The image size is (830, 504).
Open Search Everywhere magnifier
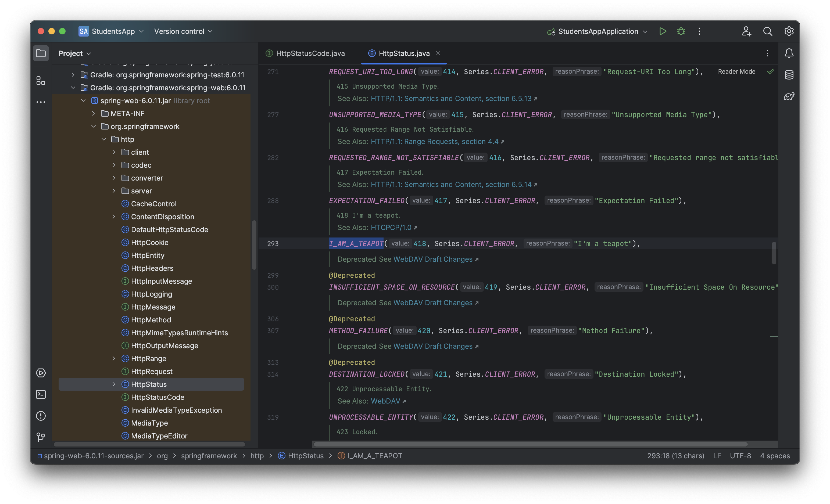[x=768, y=31]
